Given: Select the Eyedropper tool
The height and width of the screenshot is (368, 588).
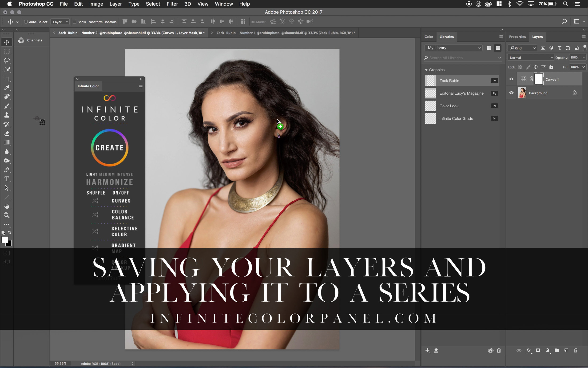Looking at the screenshot, I should click(x=7, y=88).
